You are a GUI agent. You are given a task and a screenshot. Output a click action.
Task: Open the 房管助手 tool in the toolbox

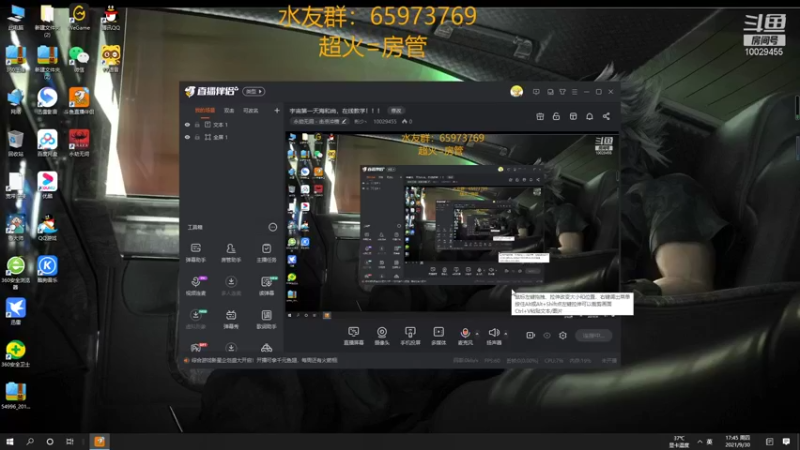click(x=231, y=253)
